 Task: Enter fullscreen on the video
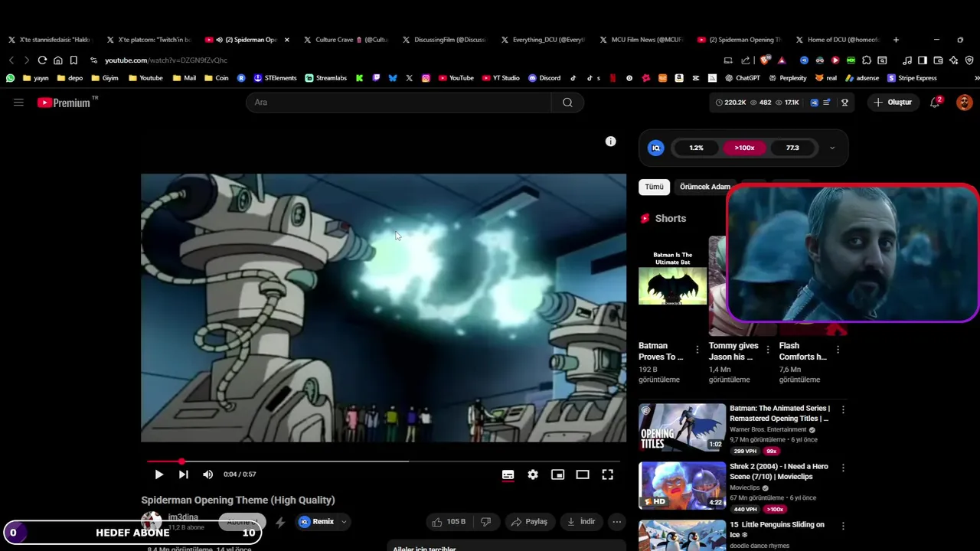pos(607,474)
